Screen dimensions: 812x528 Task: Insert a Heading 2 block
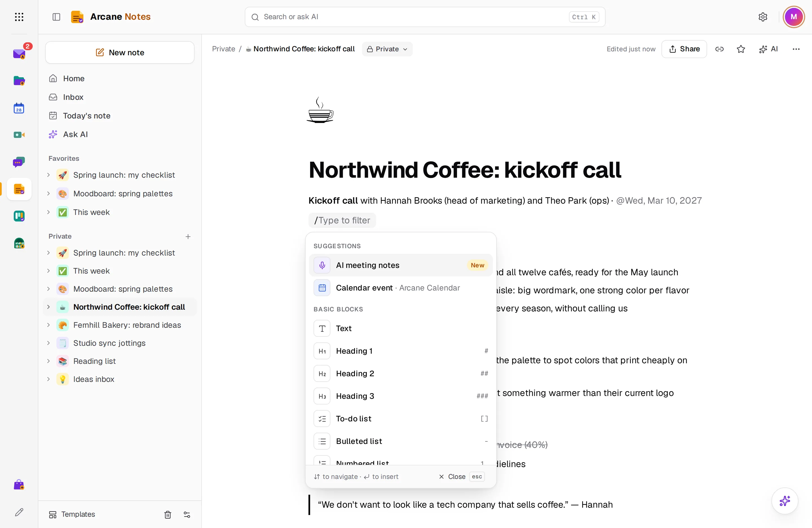(401, 373)
